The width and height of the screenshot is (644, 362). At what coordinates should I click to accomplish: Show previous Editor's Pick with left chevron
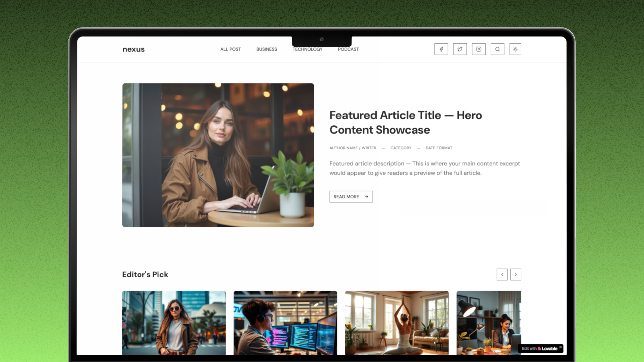click(x=502, y=274)
